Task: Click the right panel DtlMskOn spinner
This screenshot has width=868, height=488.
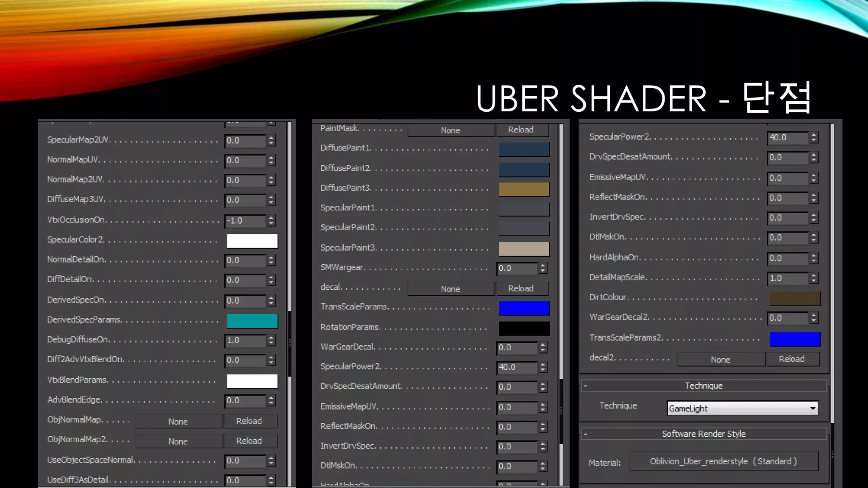Action: (814, 238)
